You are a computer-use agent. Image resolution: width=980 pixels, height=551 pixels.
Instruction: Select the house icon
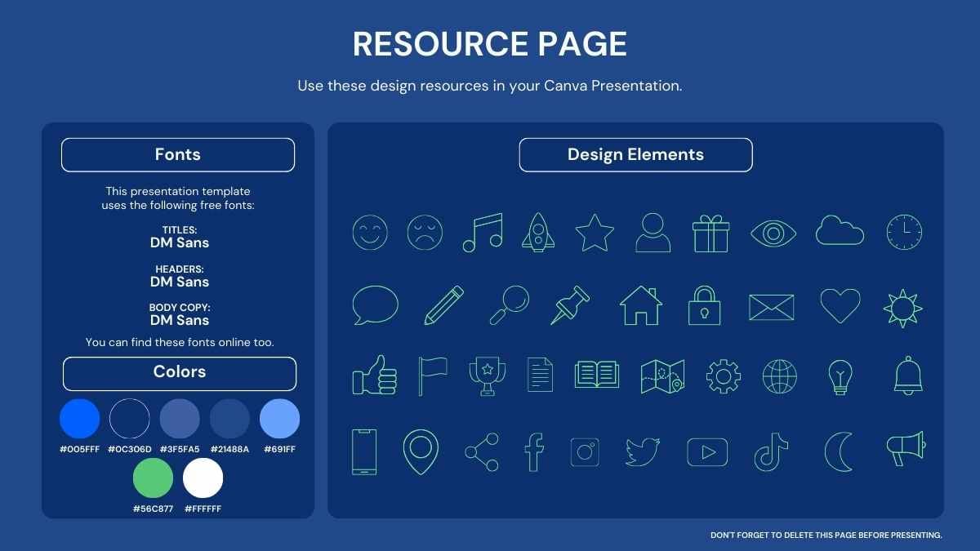pyautogui.click(x=641, y=305)
